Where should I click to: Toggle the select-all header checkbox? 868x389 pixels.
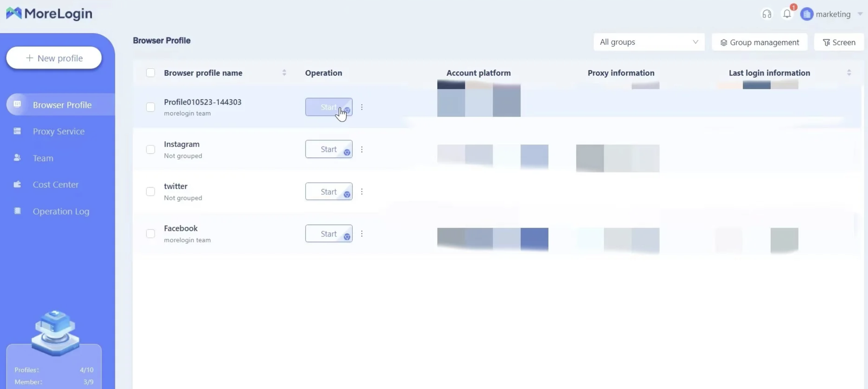pyautogui.click(x=150, y=73)
